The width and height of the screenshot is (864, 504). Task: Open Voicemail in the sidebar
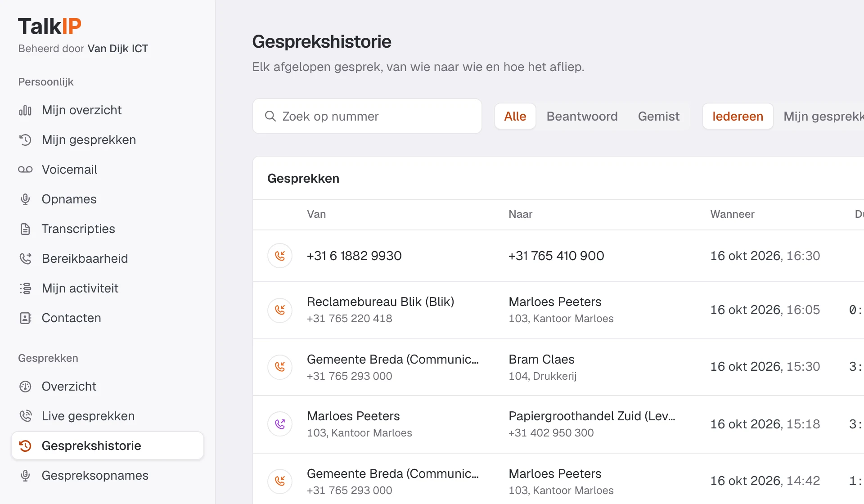click(x=108, y=170)
